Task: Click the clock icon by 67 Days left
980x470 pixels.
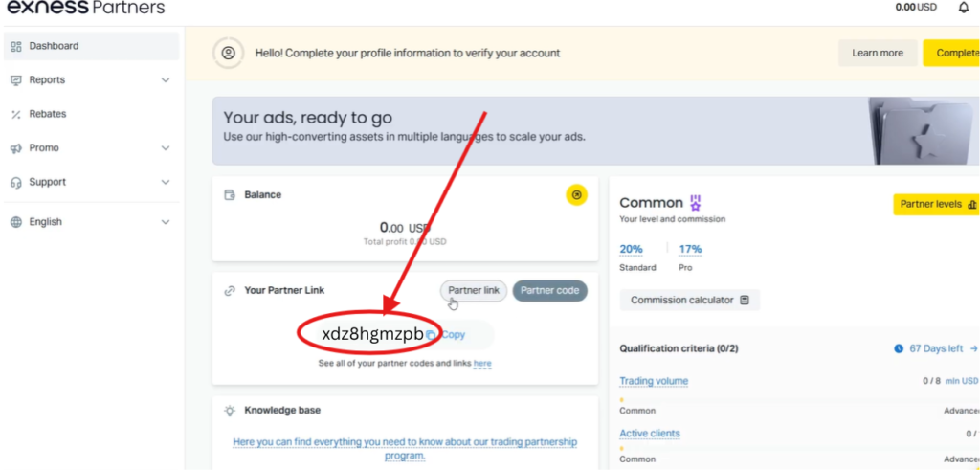Action: [899, 348]
